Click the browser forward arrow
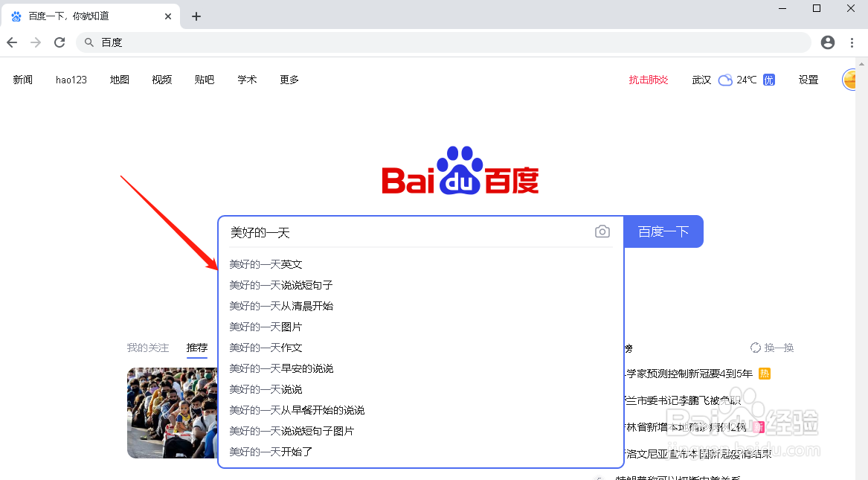868x480 pixels. [x=36, y=42]
